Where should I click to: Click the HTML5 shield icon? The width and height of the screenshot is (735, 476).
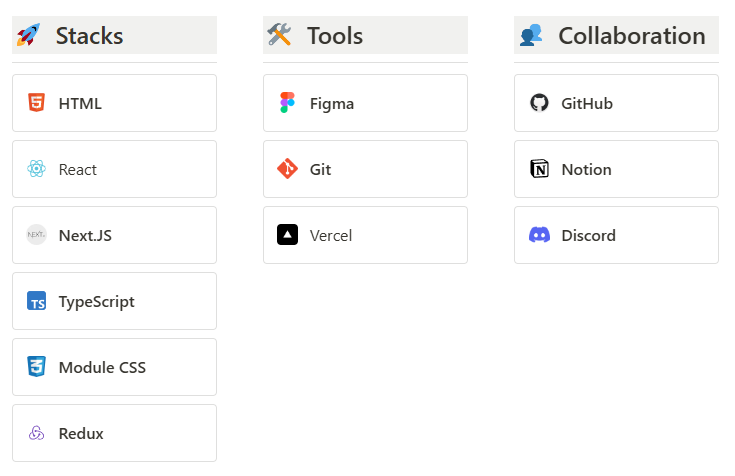tap(37, 103)
